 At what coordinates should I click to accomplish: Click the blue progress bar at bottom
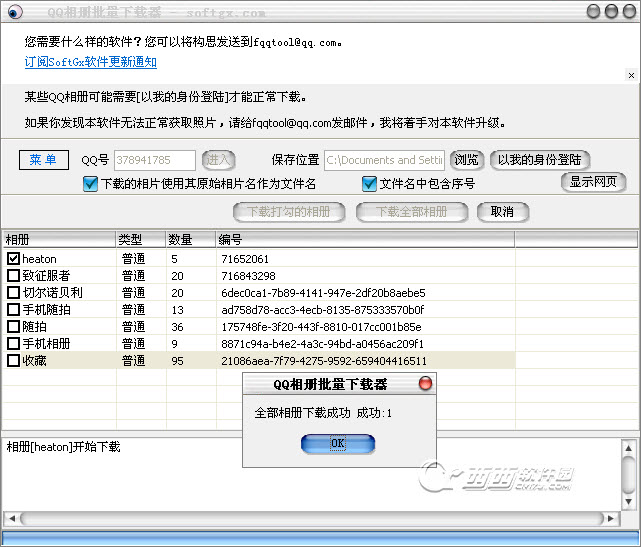pos(320,538)
